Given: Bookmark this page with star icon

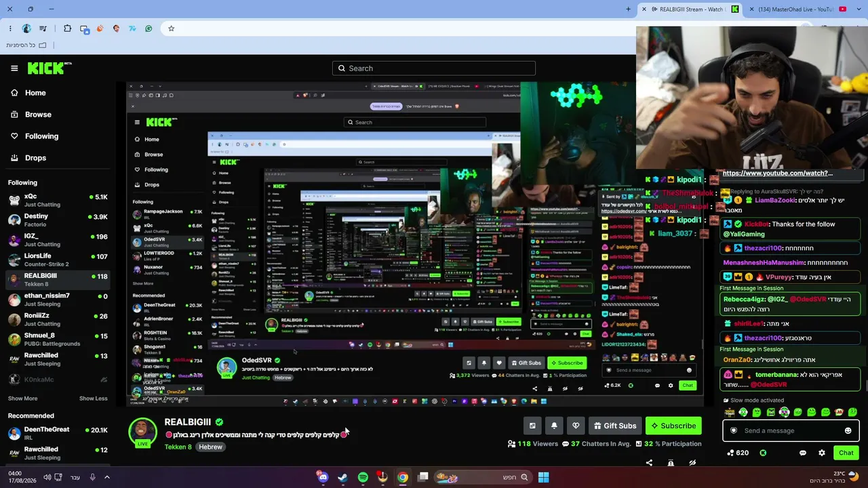Looking at the screenshot, I should point(171,28).
